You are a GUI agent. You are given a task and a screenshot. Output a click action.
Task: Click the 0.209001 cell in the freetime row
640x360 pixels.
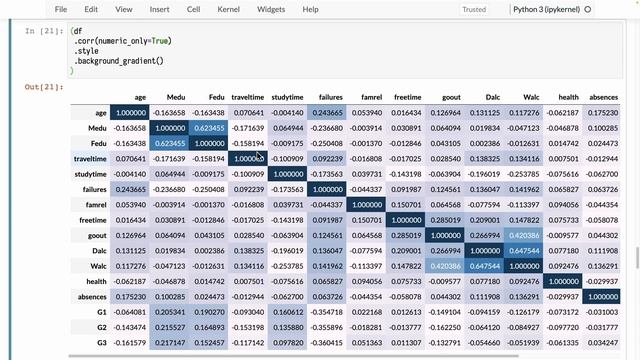484,220
